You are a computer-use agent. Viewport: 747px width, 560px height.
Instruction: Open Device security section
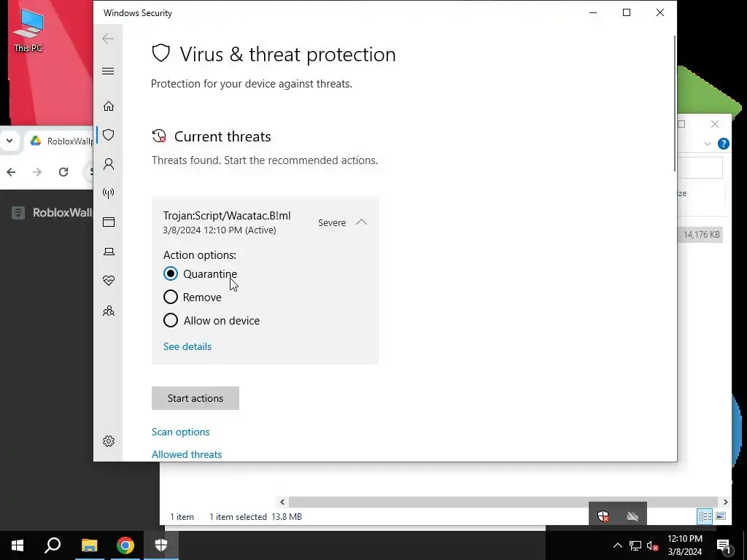click(x=109, y=252)
